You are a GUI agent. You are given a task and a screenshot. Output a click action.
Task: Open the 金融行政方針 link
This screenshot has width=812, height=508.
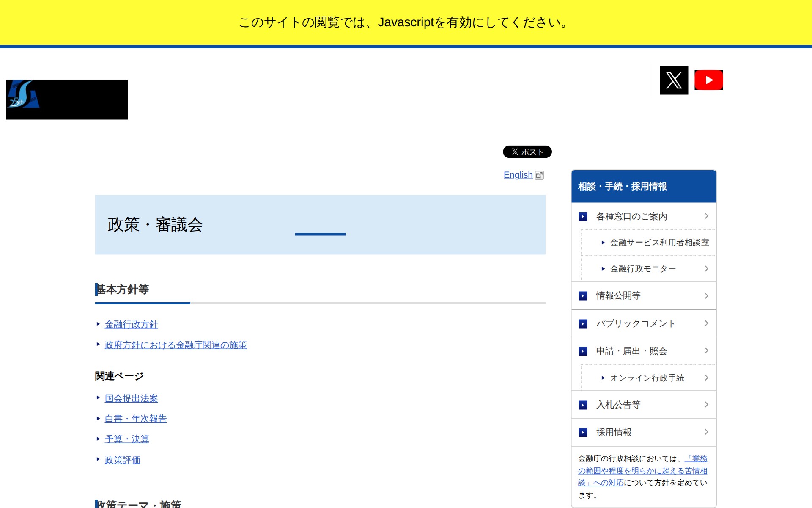(x=131, y=324)
